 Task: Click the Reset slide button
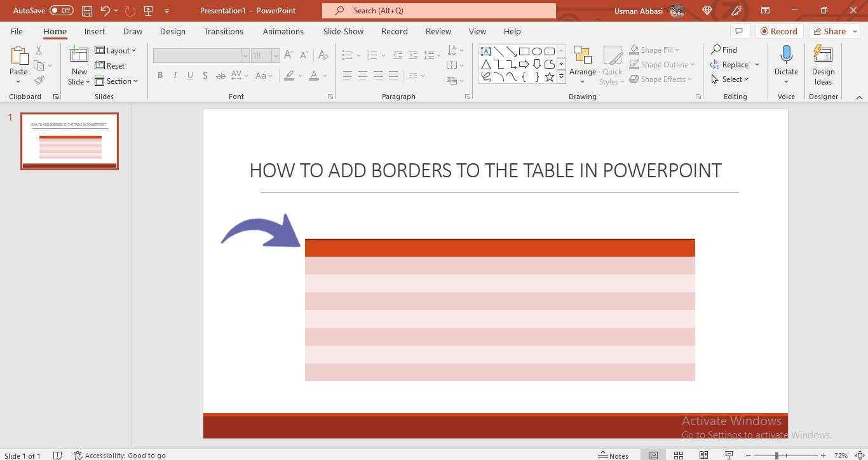(110, 66)
